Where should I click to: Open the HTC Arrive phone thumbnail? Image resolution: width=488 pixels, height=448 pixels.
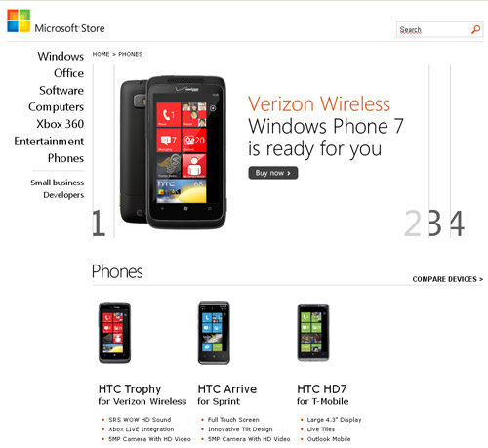pyautogui.click(x=214, y=333)
